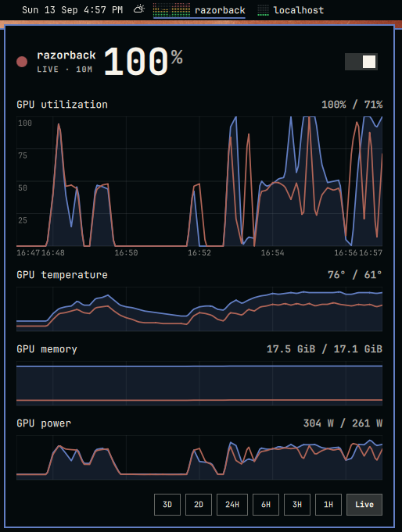Image resolution: width=402 pixels, height=532 pixels.
Task: Select the 6H time range
Action: tap(266, 505)
